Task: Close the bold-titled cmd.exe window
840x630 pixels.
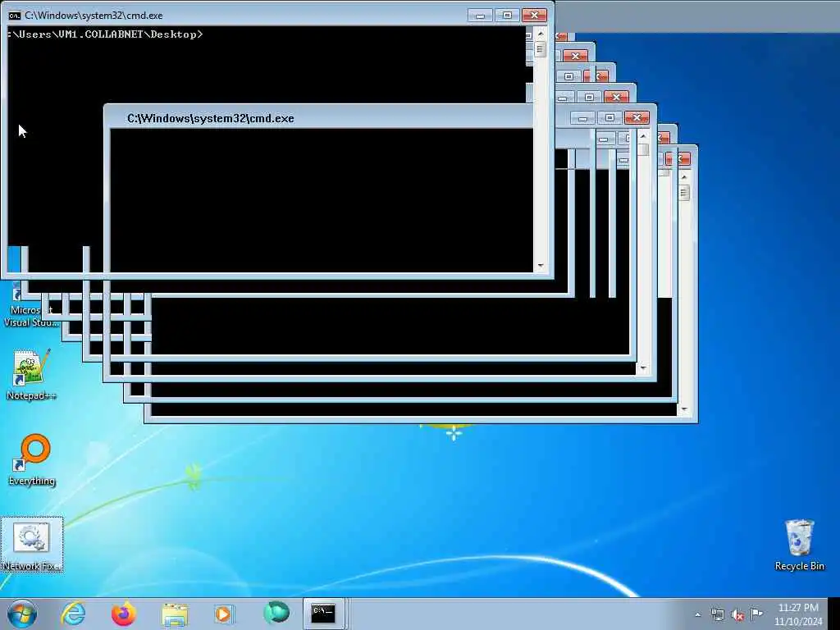Action: [x=637, y=118]
